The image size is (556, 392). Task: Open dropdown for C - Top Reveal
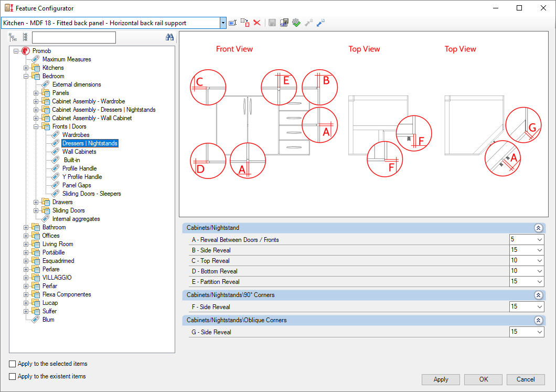pos(539,261)
